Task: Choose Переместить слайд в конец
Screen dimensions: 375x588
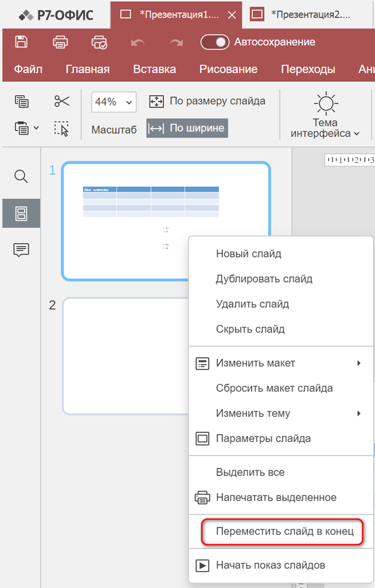Action: pos(281,531)
